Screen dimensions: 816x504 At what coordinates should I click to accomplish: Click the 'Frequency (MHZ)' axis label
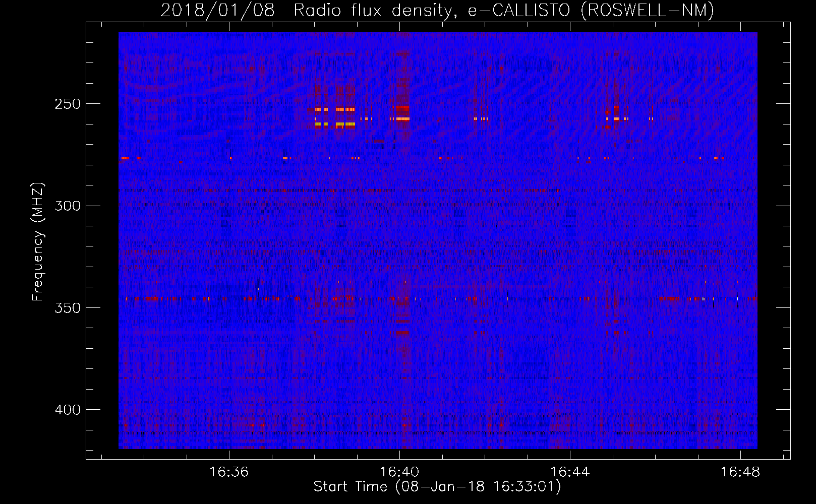tap(38, 242)
